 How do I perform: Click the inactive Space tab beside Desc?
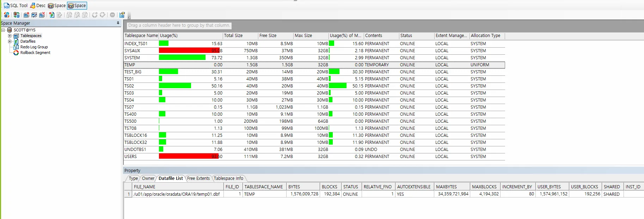click(x=57, y=6)
